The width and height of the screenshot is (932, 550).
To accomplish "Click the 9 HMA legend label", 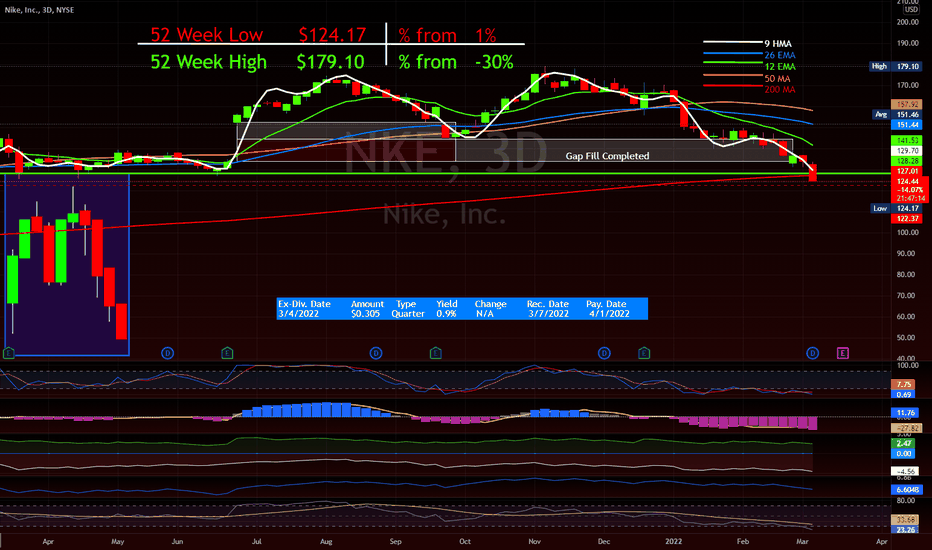I will [x=778, y=43].
